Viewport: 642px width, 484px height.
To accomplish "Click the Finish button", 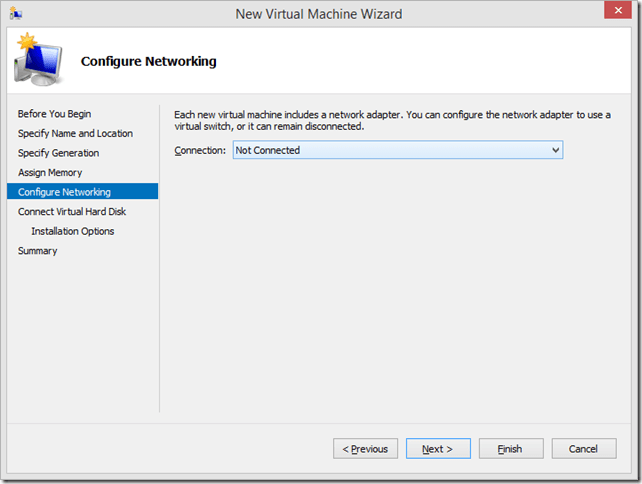I will pos(510,449).
